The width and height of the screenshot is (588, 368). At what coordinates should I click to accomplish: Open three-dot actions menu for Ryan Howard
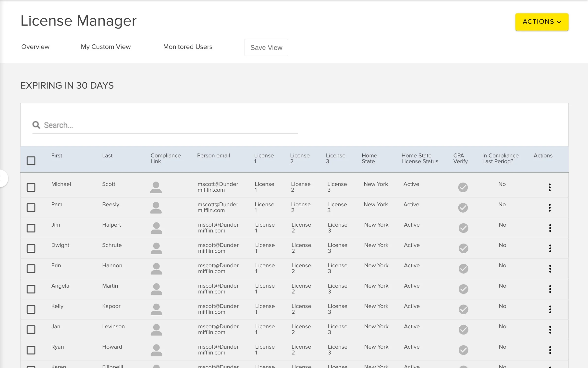(550, 350)
